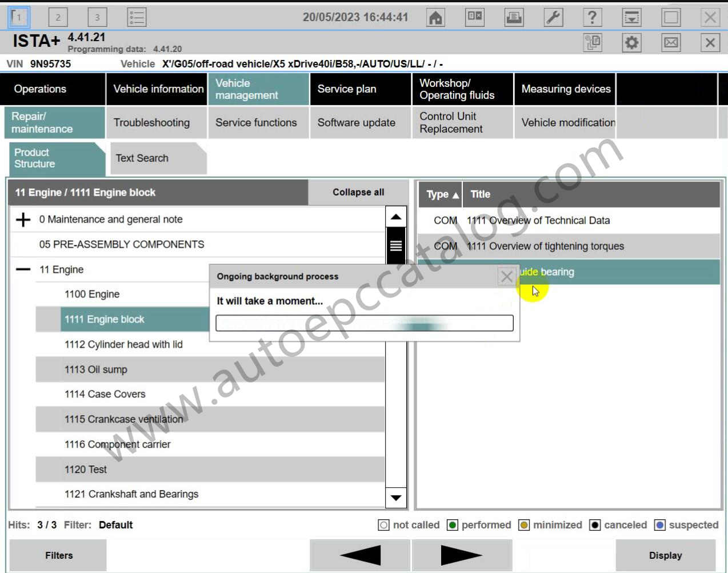Open Workshop/Operating fluids menu
Screen dimensions: 728x573
462,89
